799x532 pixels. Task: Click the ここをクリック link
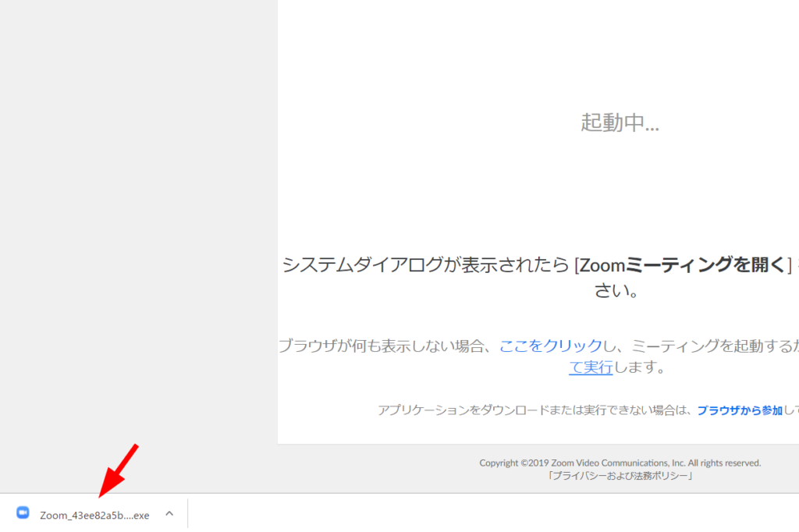coord(551,346)
